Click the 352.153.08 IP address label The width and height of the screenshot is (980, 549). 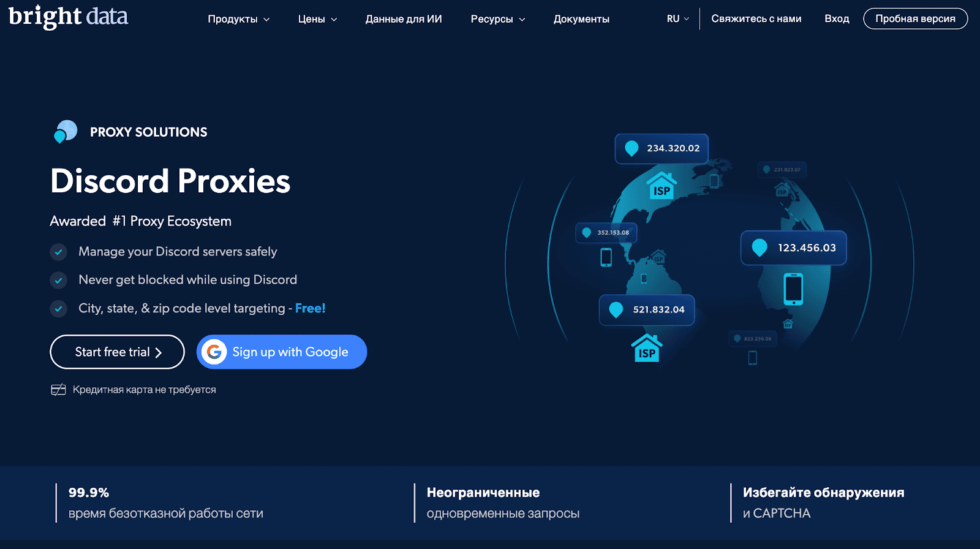pyautogui.click(x=613, y=233)
